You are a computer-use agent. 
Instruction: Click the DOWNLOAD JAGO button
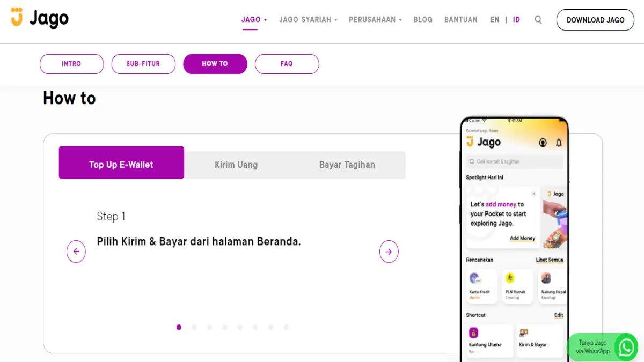pyautogui.click(x=595, y=20)
